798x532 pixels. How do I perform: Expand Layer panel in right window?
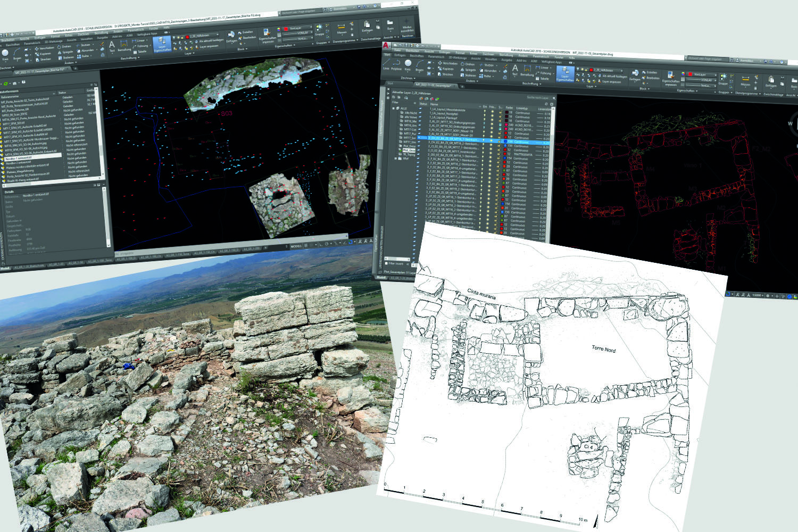(x=592, y=86)
